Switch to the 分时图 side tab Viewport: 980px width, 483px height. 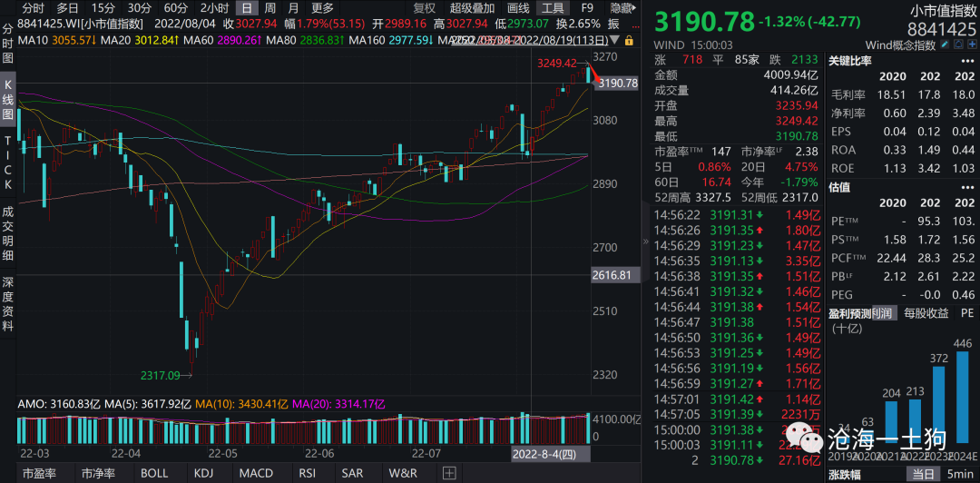8,44
